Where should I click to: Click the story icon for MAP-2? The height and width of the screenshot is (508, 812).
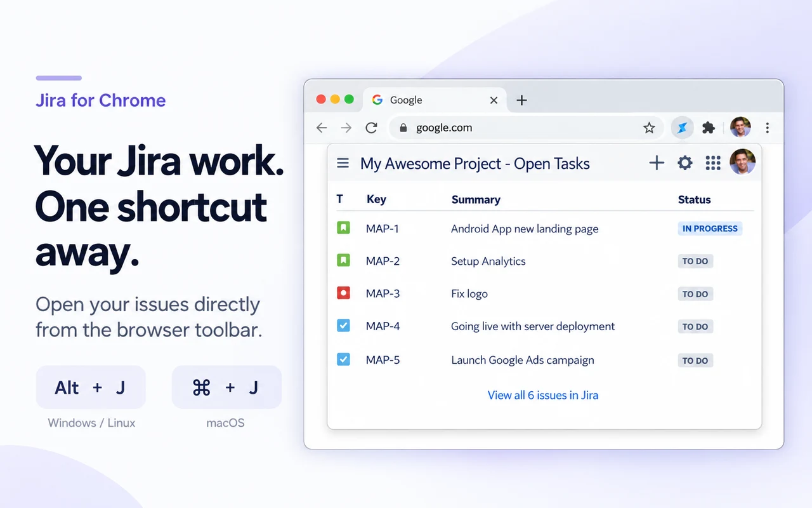coord(343,260)
